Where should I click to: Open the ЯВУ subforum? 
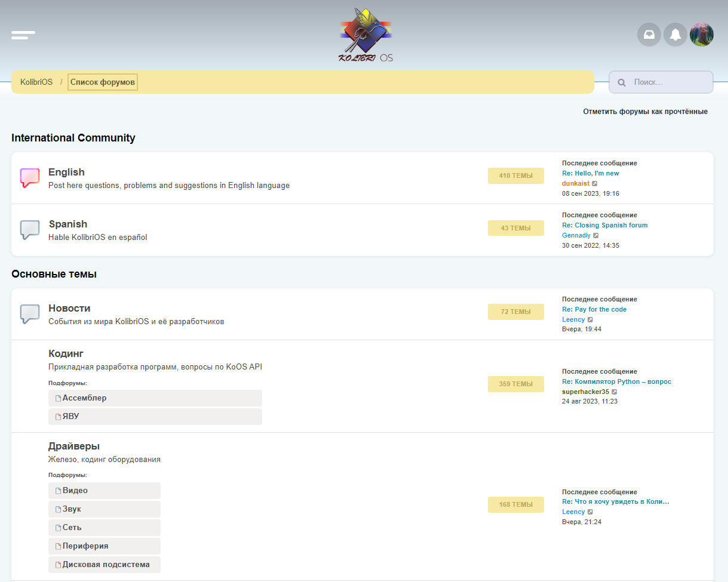70,417
